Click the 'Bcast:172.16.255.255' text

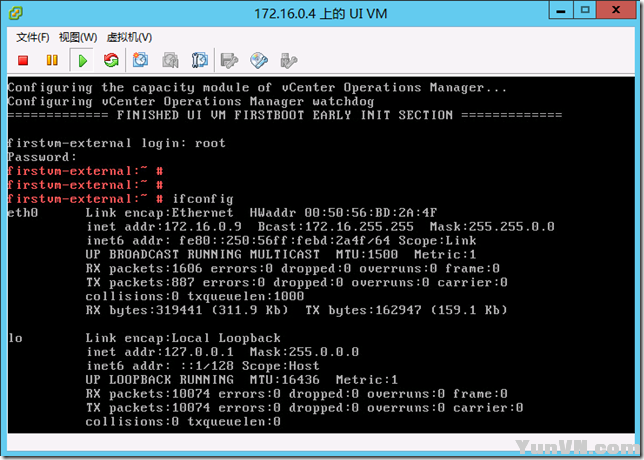tap(336, 227)
